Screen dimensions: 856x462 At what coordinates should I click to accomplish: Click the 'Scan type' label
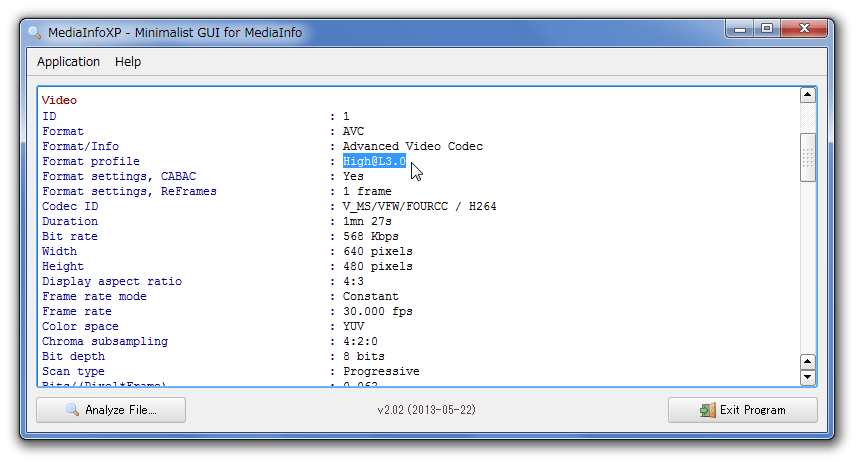pos(73,371)
